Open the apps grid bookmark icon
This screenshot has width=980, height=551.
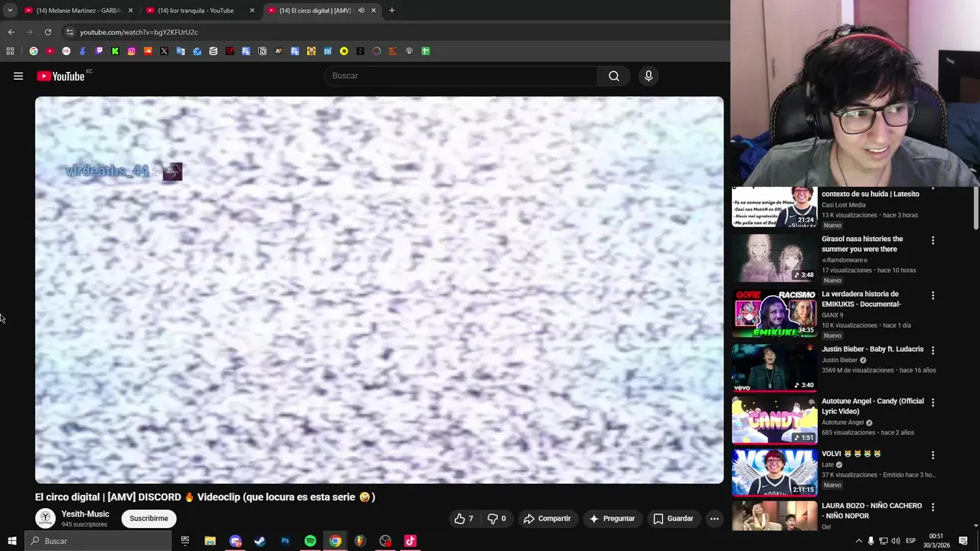tap(10, 51)
